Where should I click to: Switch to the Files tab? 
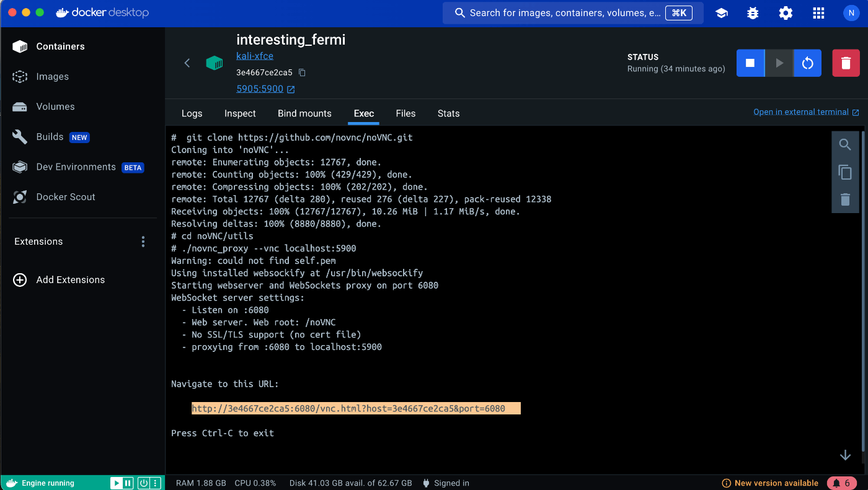405,113
